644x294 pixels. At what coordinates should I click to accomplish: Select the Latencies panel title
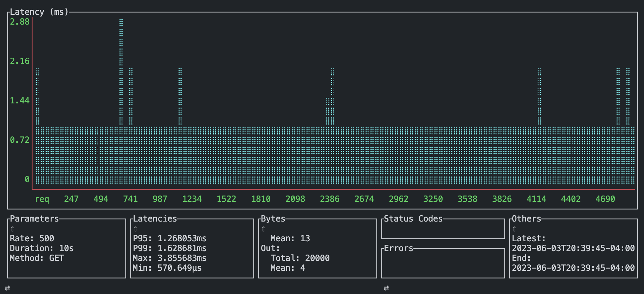click(155, 219)
